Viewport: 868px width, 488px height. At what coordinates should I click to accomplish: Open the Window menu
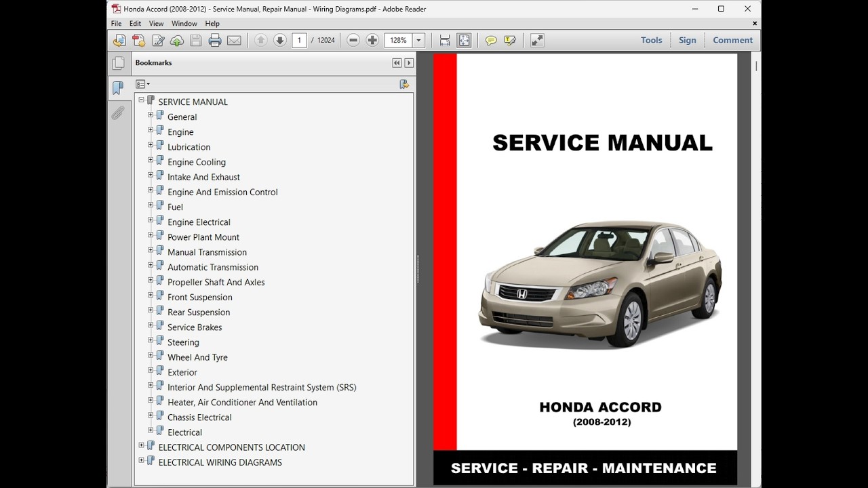(184, 23)
